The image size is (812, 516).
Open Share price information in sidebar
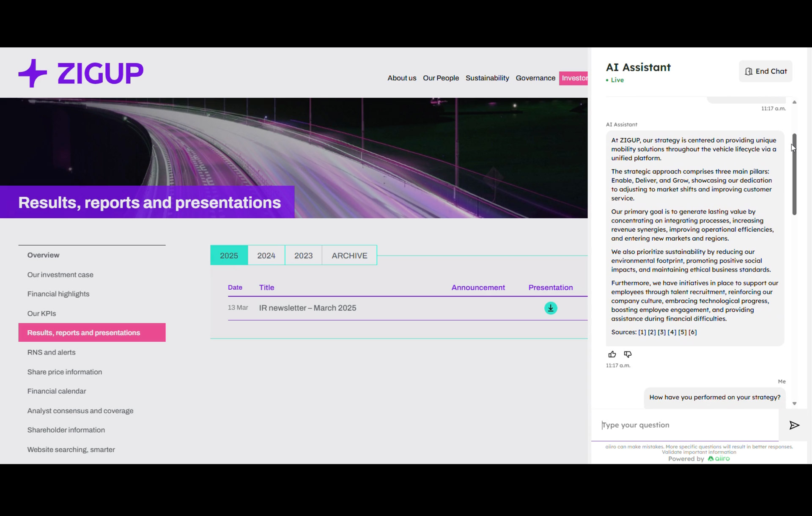pyautogui.click(x=65, y=372)
